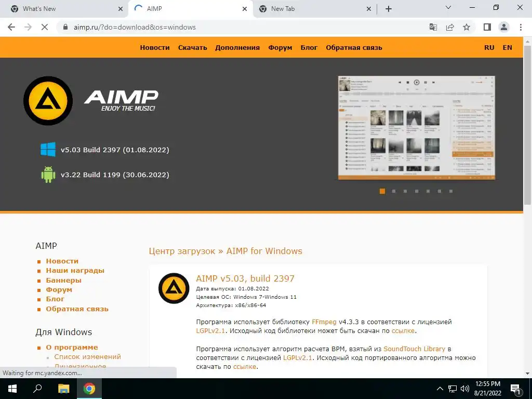Click the browser back arrow
The width and height of the screenshot is (532, 399).
(x=11, y=27)
